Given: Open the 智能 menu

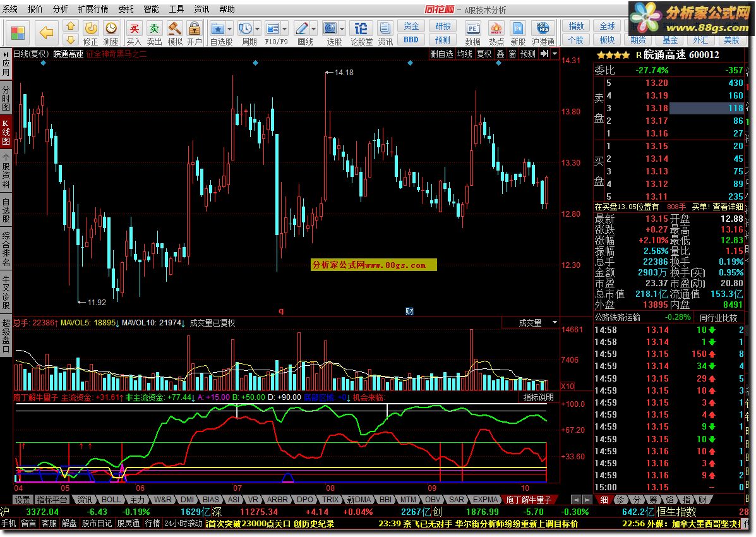Looking at the screenshot, I should coord(152,9).
